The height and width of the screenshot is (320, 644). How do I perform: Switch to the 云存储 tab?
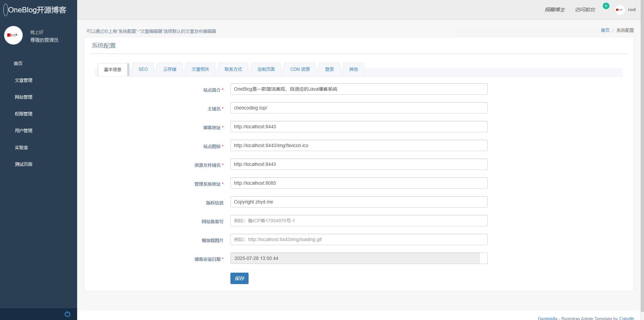170,69
